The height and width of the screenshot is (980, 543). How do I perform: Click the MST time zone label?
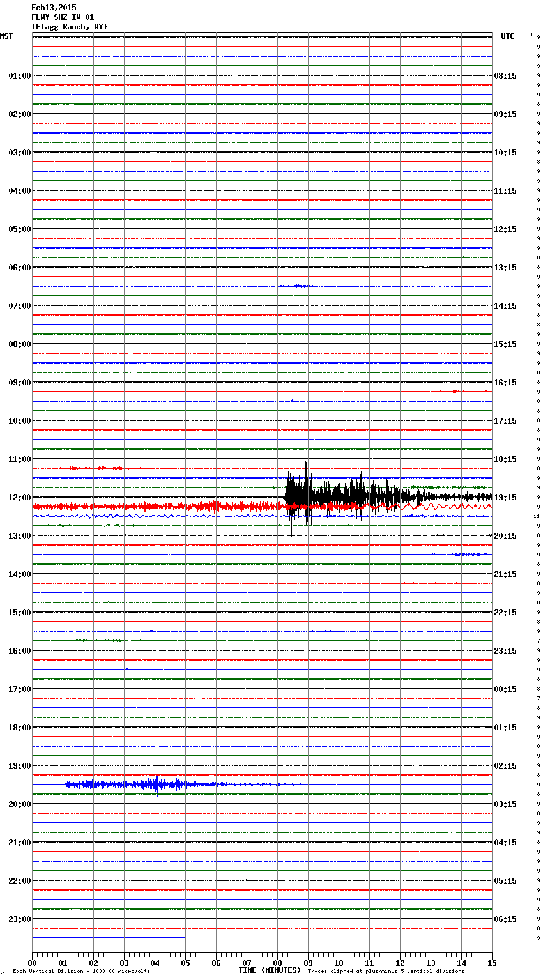(6, 36)
